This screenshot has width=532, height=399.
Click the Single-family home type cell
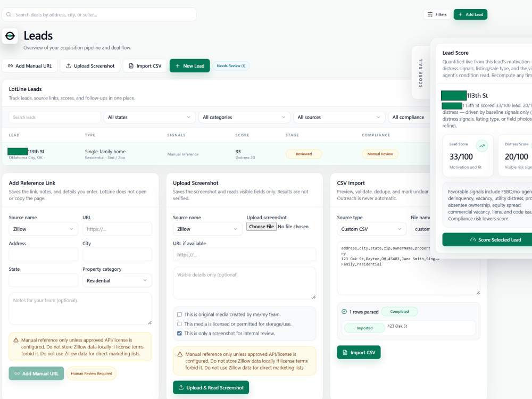click(x=105, y=152)
